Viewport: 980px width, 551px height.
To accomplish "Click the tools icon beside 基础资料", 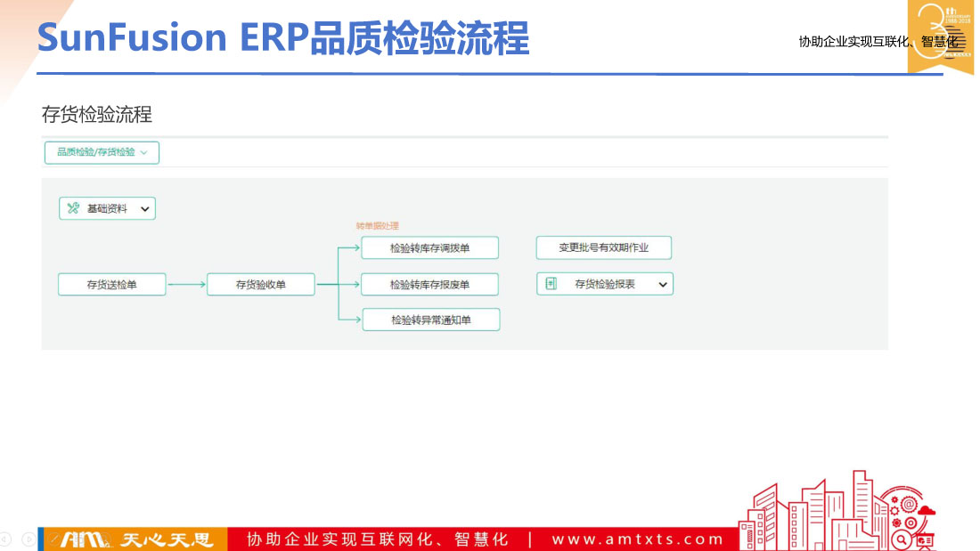I will (x=73, y=209).
